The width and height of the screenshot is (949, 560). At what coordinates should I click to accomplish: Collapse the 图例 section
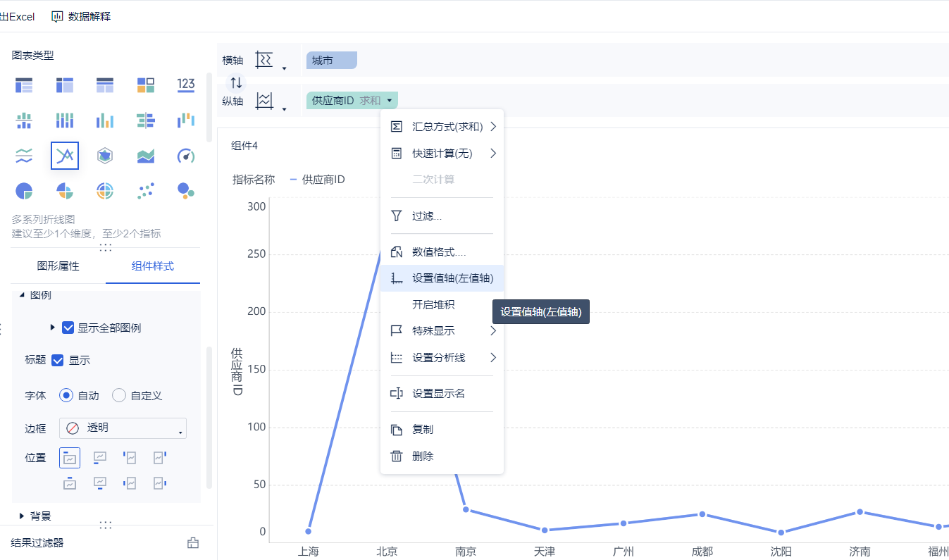coord(21,295)
